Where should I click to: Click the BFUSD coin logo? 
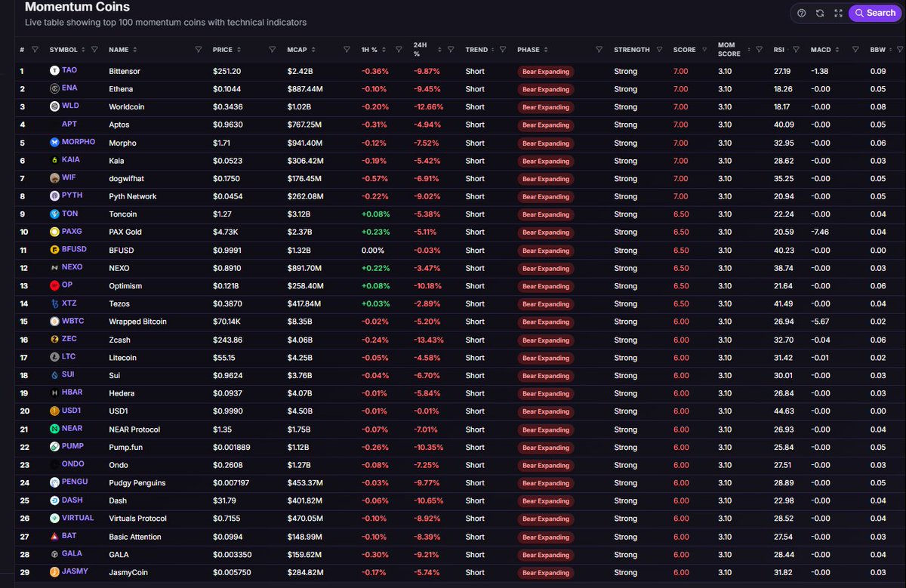pyautogui.click(x=54, y=250)
